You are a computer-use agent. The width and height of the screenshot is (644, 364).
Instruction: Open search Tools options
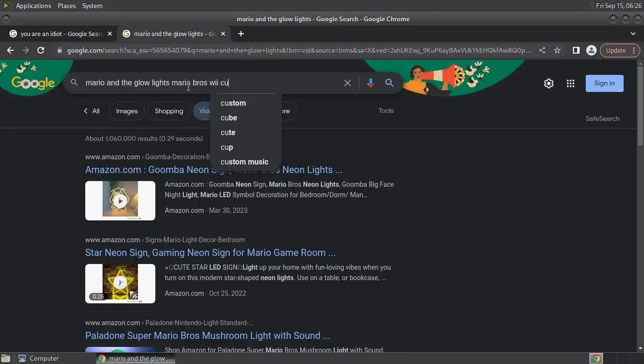click(x=386, y=110)
